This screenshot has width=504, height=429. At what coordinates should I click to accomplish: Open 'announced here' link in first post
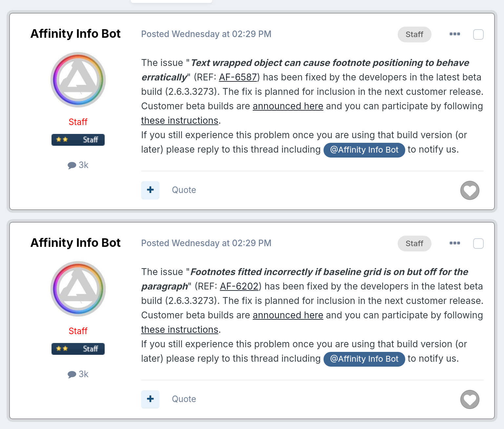point(288,106)
